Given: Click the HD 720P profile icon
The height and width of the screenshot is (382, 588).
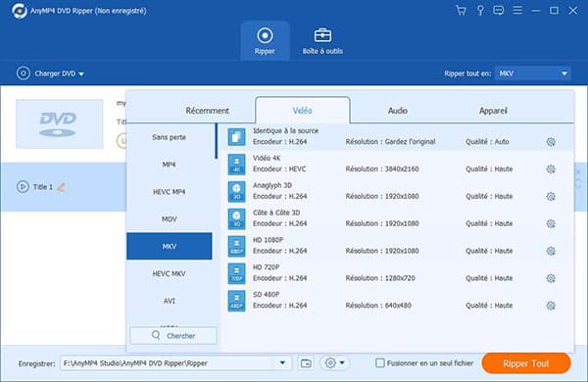Looking at the screenshot, I should 236,273.
